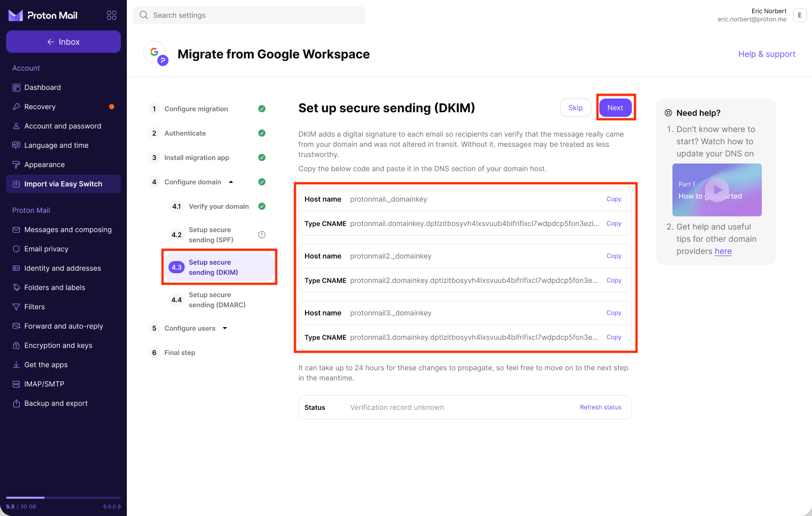Click the Dashboard sidebar icon
This screenshot has width=812, height=516.
coord(16,87)
